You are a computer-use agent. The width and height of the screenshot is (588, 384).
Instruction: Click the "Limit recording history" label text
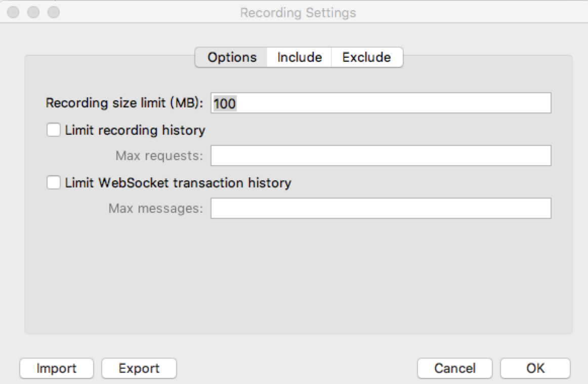(x=135, y=130)
